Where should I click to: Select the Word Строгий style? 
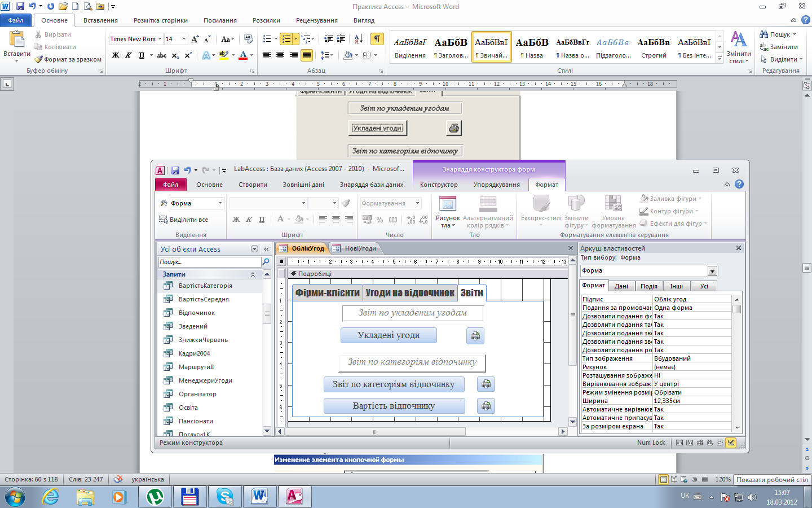654,47
